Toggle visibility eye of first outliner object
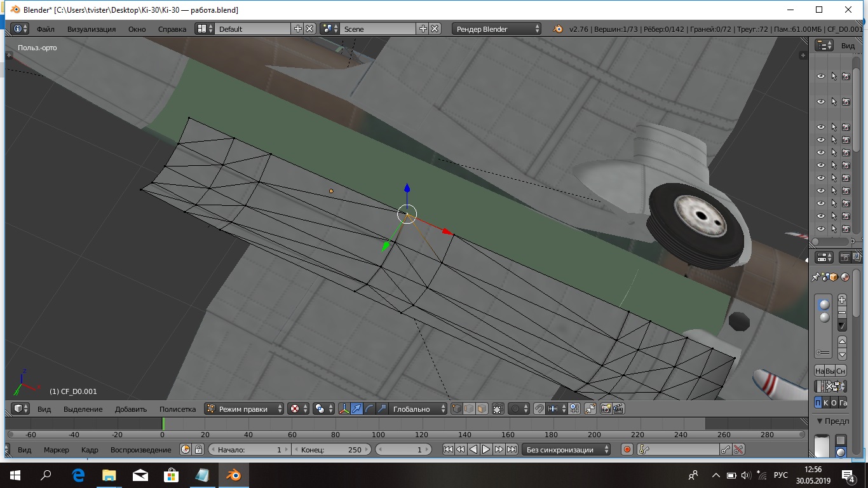The image size is (868, 488). click(x=820, y=76)
